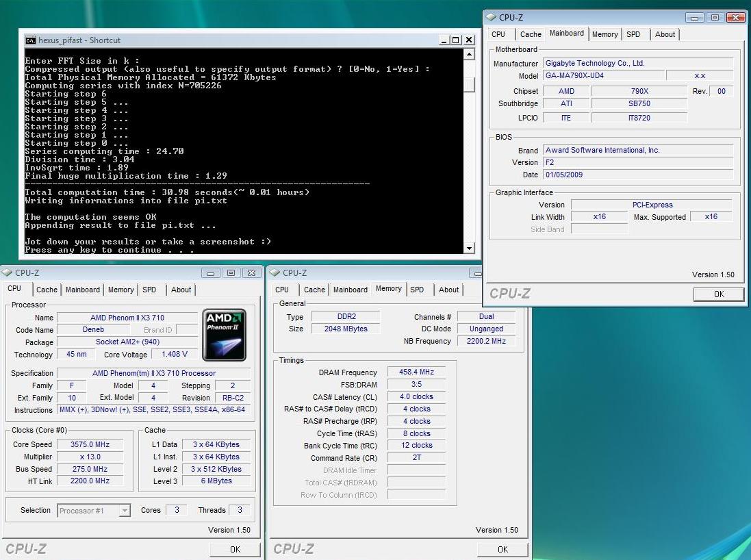Viewport: 751px width, 560px height.
Task: Click console scrollbar down arrow
Action: [x=470, y=248]
